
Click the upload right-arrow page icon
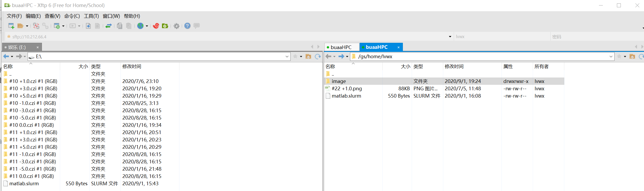coord(97,26)
